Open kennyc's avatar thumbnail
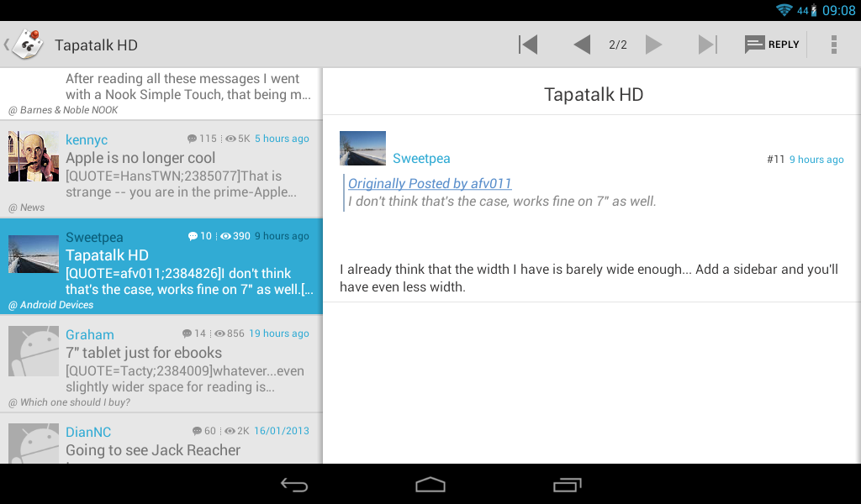The width and height of the screenshot is (861, 504). coord(34,156)
